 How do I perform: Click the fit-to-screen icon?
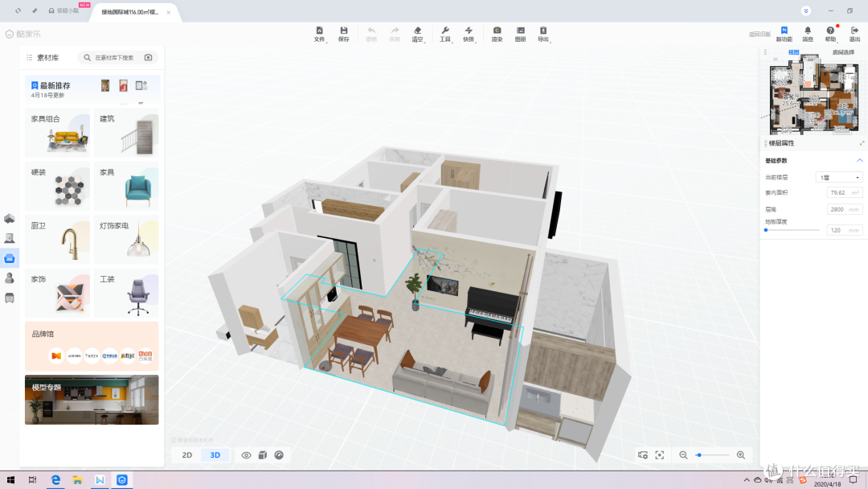coord(659,455)
